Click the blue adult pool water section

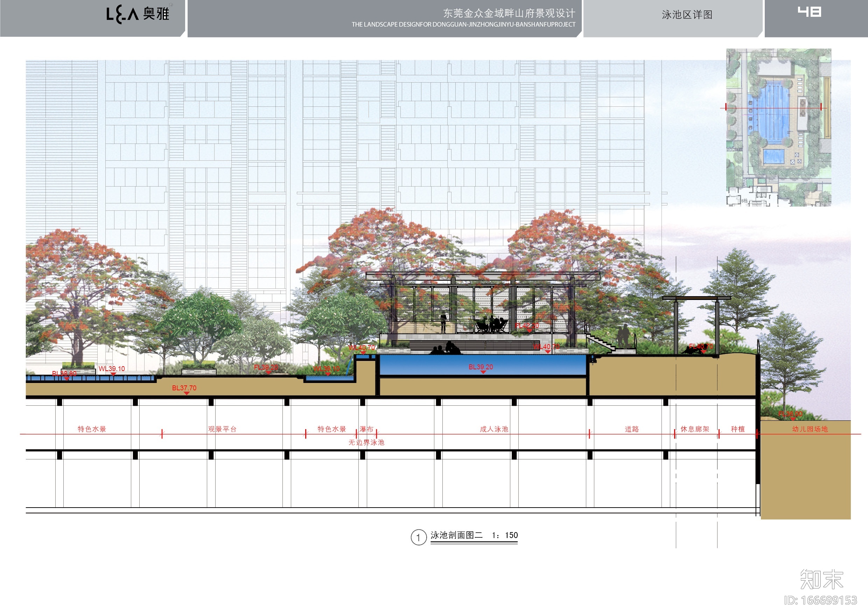tap(482, 365)
